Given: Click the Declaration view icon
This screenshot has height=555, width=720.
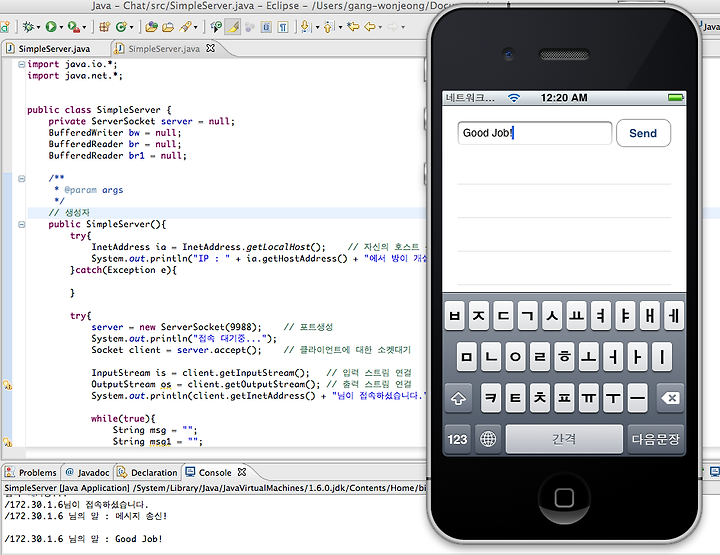Looking at the screenshot, I should pos(122,472).
